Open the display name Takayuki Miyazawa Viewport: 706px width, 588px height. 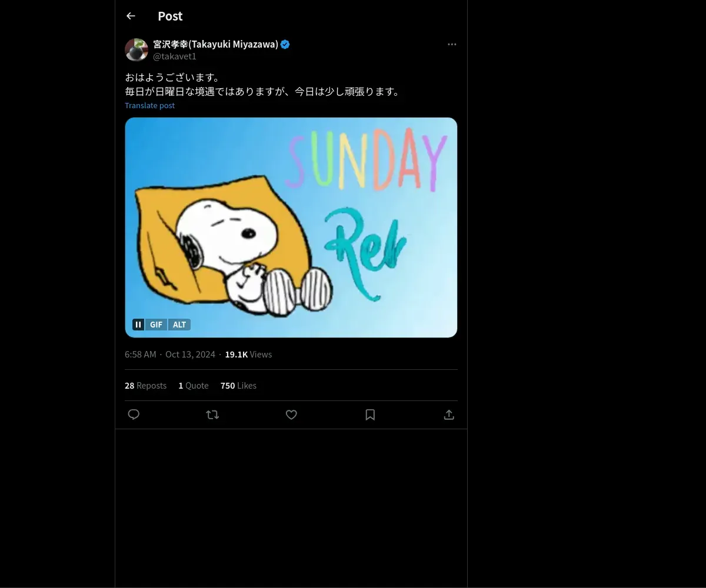coord(215,44)
